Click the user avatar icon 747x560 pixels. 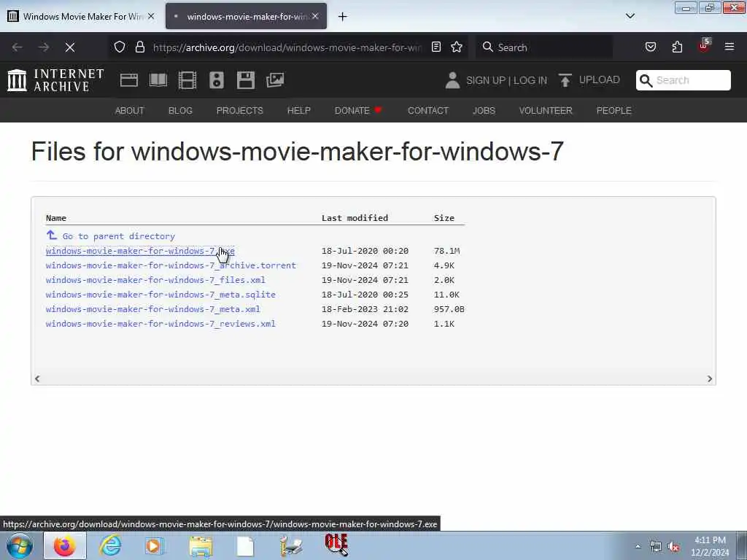point(452,80)
